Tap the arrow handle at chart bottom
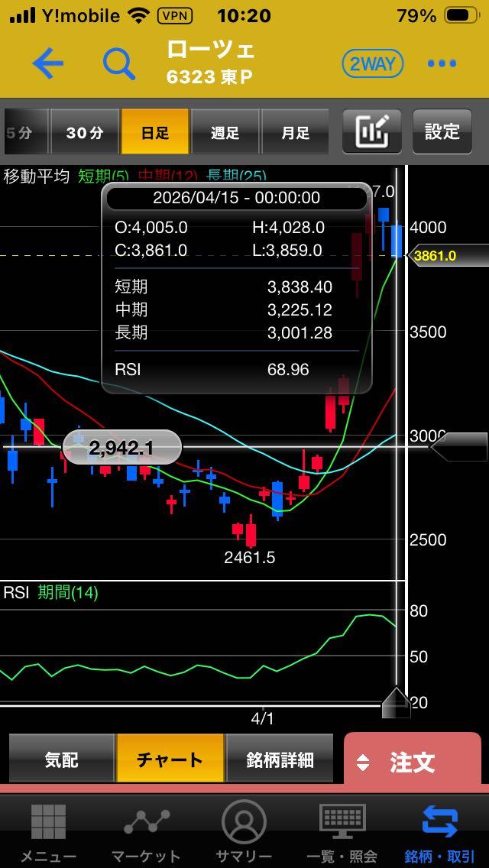 tap(396, 701)
